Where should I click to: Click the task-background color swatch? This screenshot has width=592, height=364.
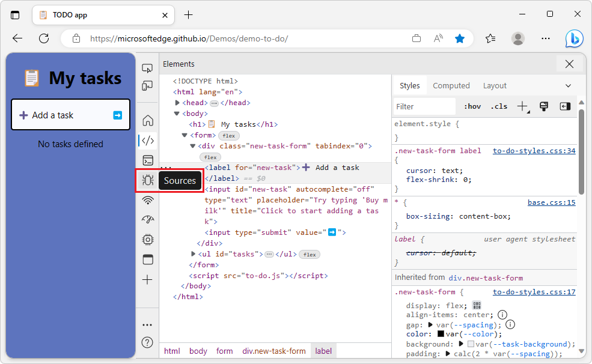coord(471,344)
